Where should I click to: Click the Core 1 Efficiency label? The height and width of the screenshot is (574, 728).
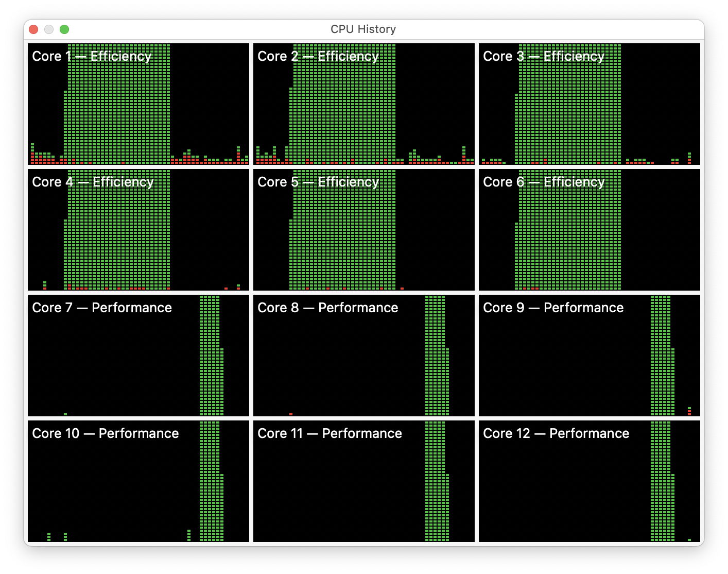pyautogui.click(x=91, y=57)
